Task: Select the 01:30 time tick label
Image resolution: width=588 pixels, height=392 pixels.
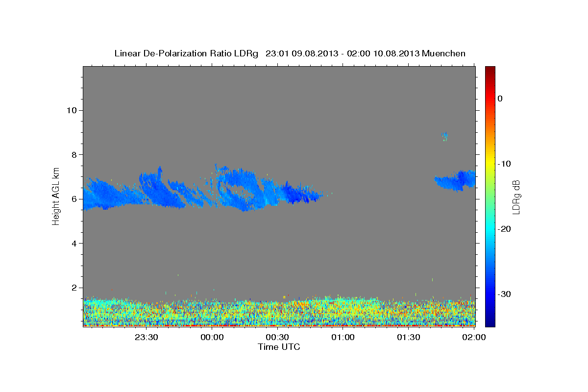Action: 408,337
